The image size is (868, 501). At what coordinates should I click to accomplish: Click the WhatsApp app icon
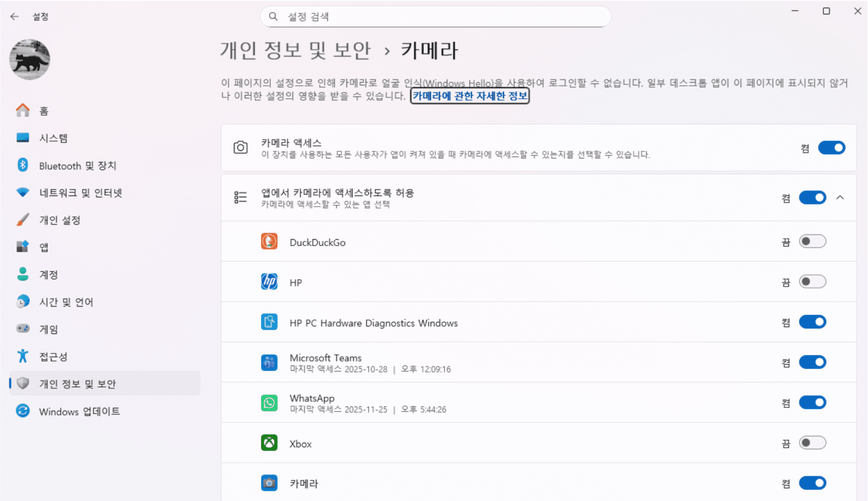point(269,403)
